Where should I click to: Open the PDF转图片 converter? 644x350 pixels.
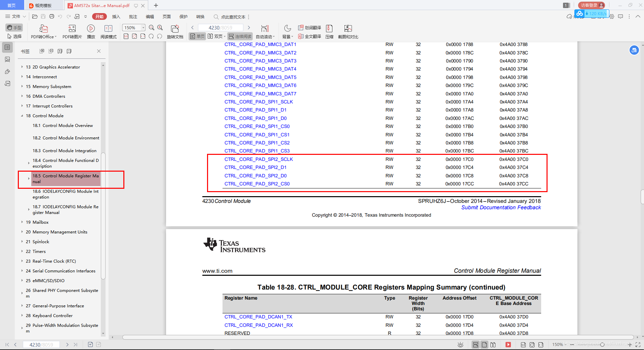click(72, 32)
